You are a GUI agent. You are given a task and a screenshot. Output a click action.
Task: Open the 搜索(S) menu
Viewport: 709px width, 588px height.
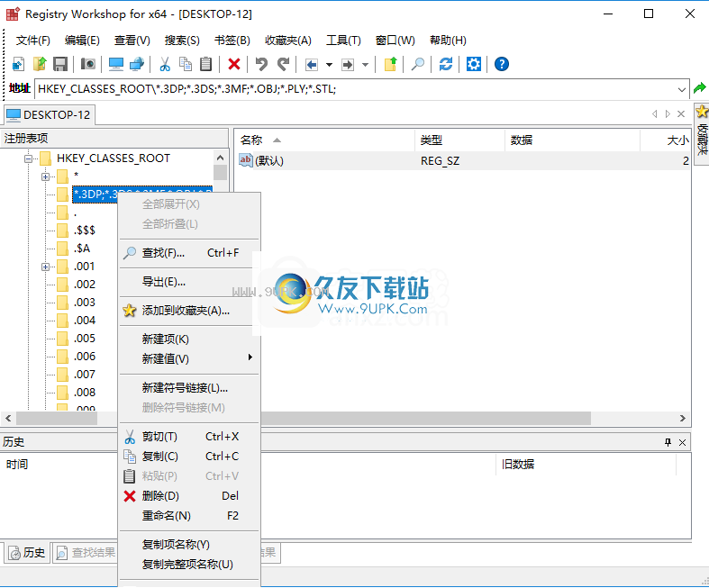182,41
